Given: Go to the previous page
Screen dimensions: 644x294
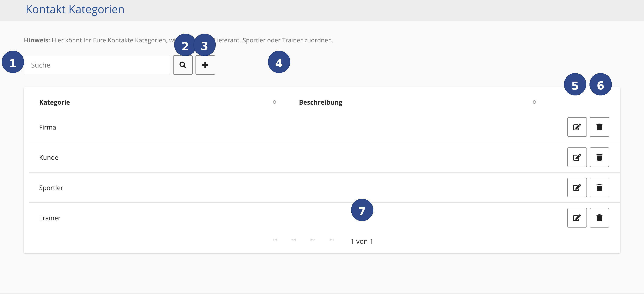Looking at the screenshot, I should coord(294,240).
